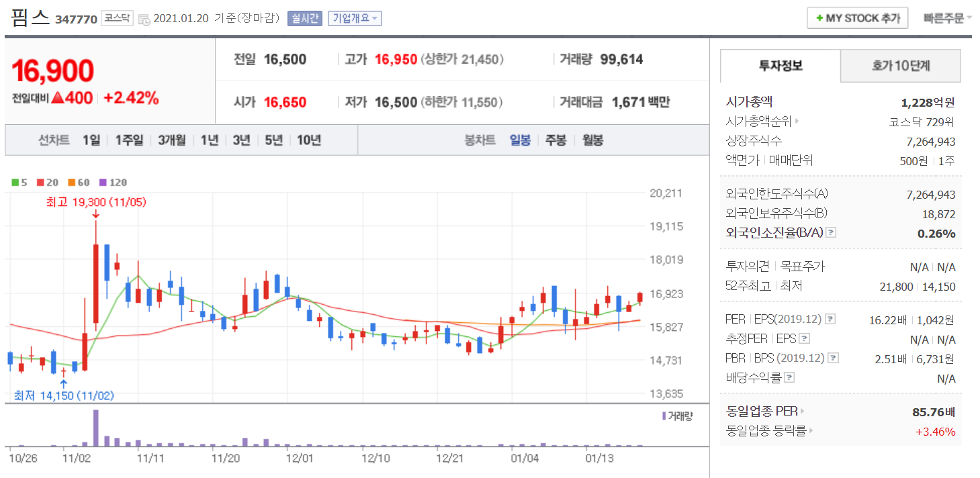
Task: Click the MY STOCK 추가 button
Action: 857,18
